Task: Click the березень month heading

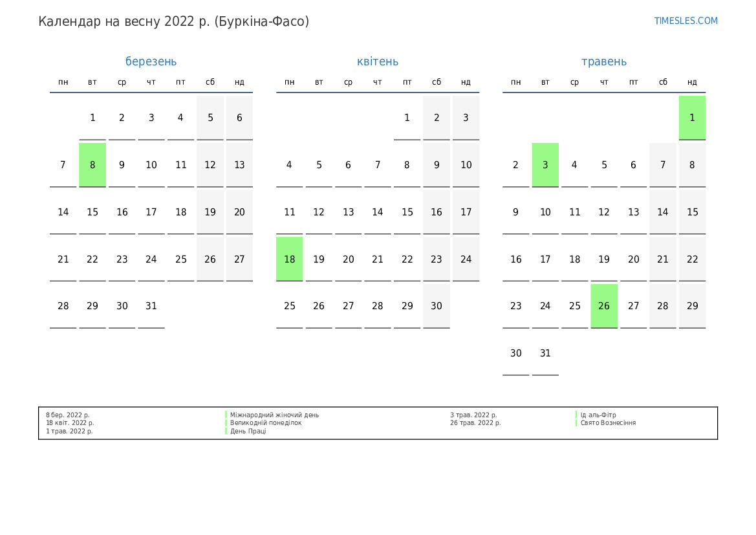Action: [151, 61]
